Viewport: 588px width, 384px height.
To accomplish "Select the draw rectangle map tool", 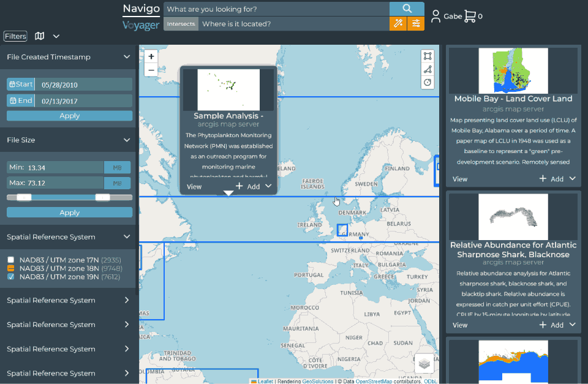I will point(428,56).
